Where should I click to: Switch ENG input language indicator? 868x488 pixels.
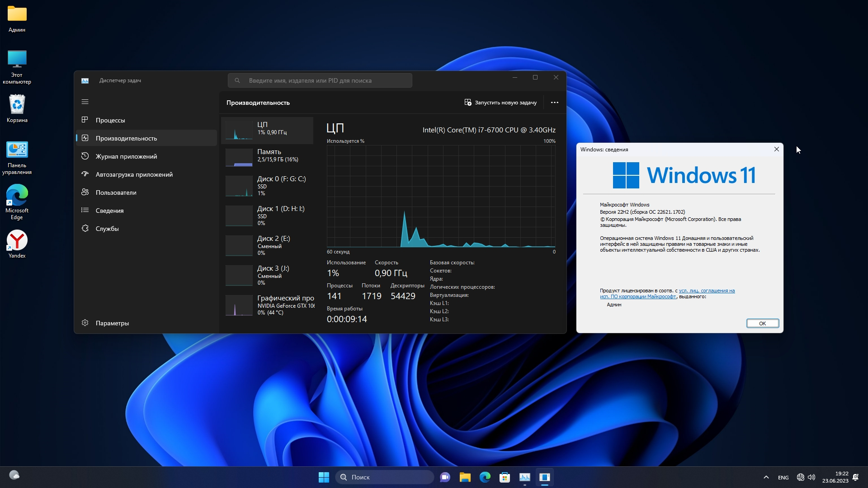coord(783,478)
